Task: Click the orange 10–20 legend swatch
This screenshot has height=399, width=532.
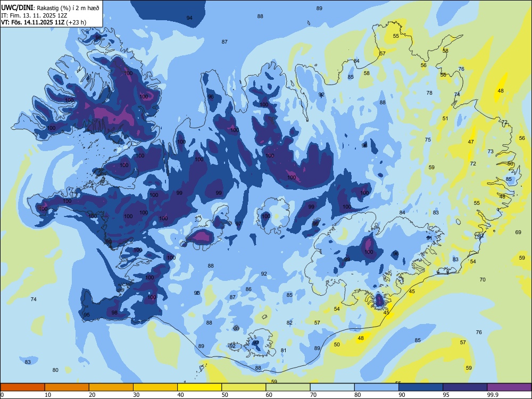Action: pyautogui.click(x=67, y=387)
